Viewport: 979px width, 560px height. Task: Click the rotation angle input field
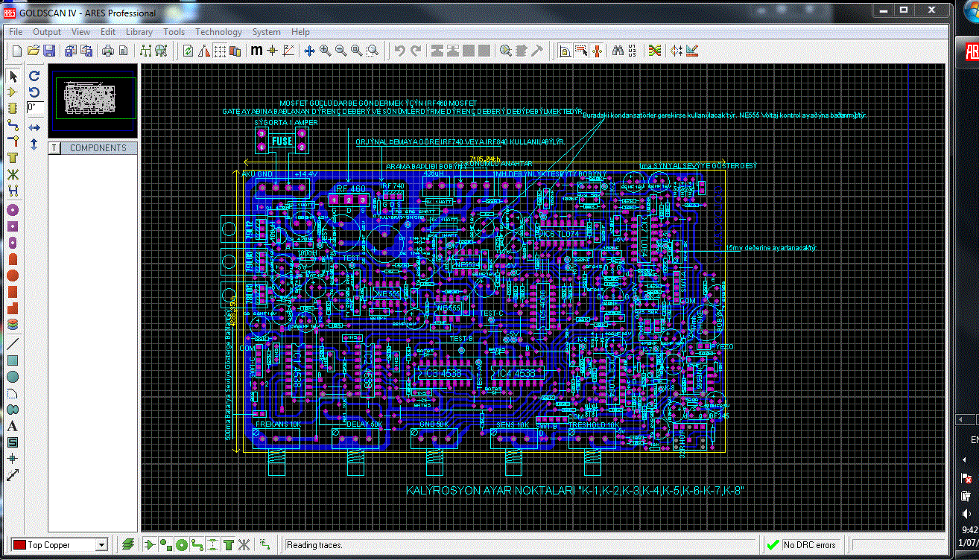tap(35, 107)
